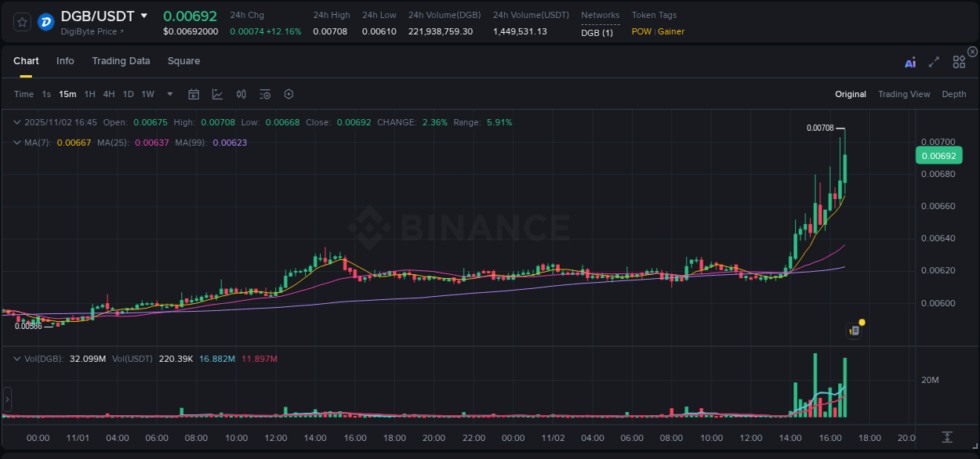
Task: Expand the chart to fullscreen
Action: 933,62
